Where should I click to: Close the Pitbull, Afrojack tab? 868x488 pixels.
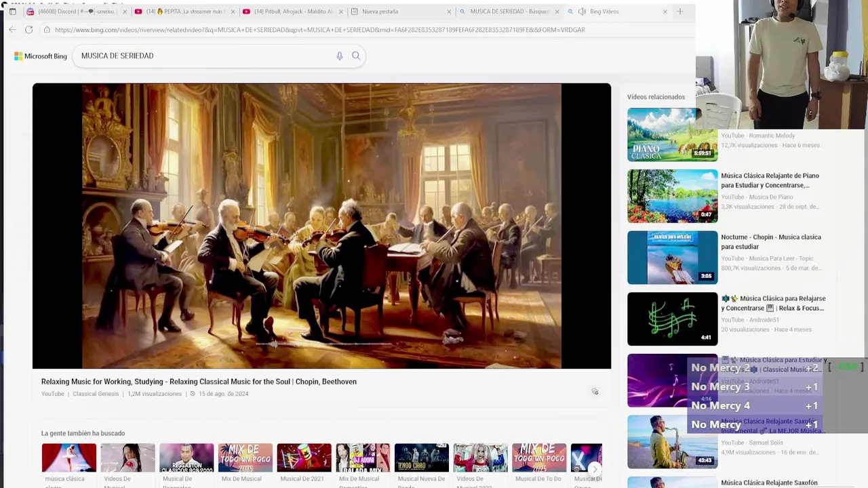[340, 12]
